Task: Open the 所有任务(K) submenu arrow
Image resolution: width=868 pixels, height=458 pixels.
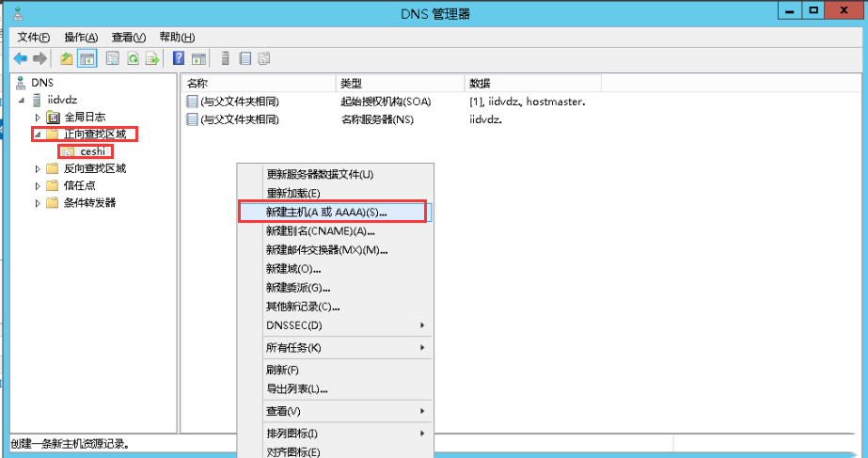Action: tap(422, 348)
